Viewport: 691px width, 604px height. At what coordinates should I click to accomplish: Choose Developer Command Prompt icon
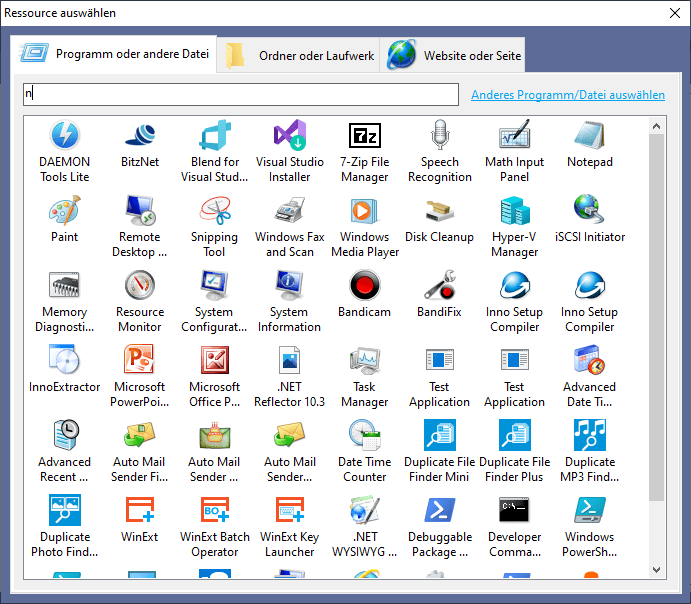[x=514, y=510]
